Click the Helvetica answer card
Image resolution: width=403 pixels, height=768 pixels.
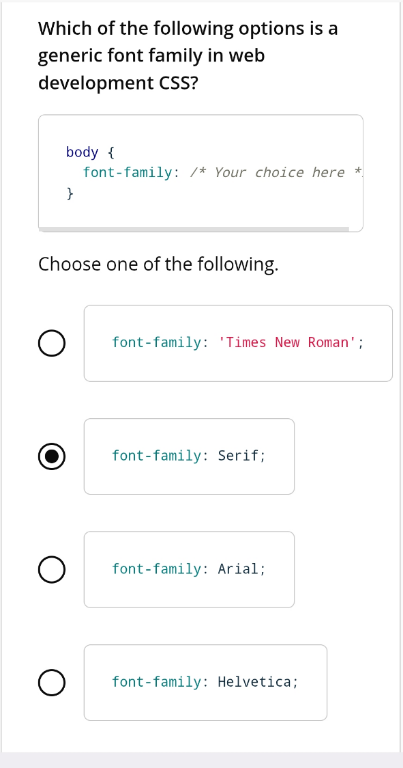tap(205, 682)
